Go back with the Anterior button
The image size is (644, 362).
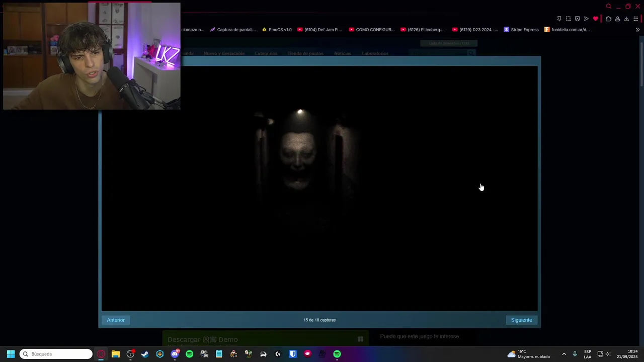(115, 320)
